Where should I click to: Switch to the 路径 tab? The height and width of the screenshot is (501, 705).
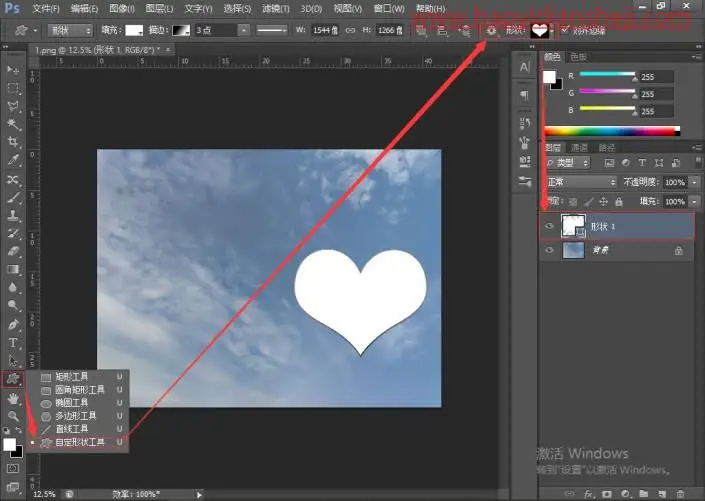pyautogui.click(x=607, y=148)
